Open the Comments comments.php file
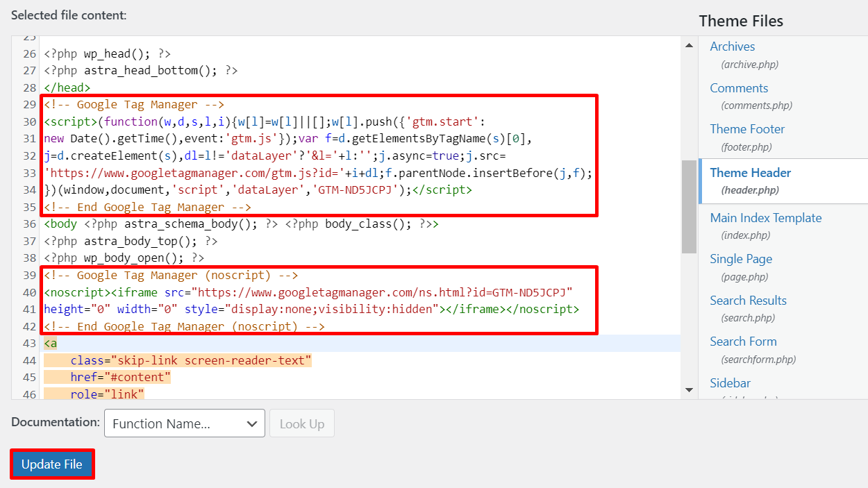868x488 pixels. click(739, 87)
